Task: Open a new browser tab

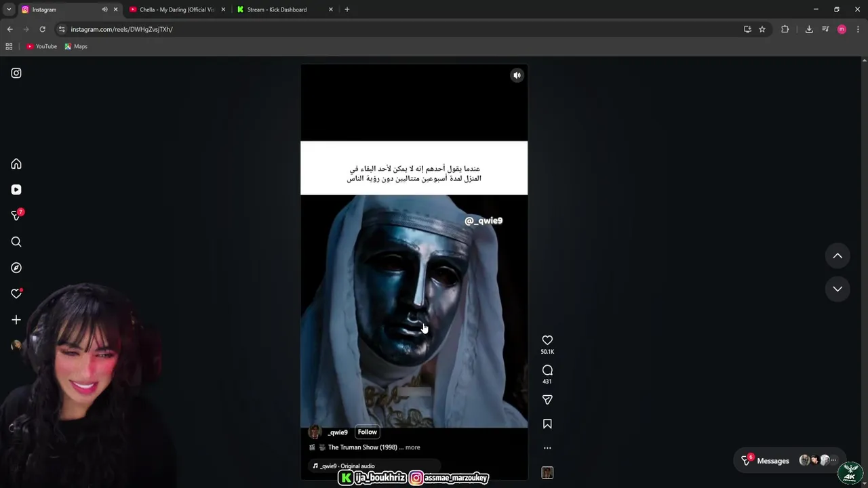Action: (x=347, y=9)
